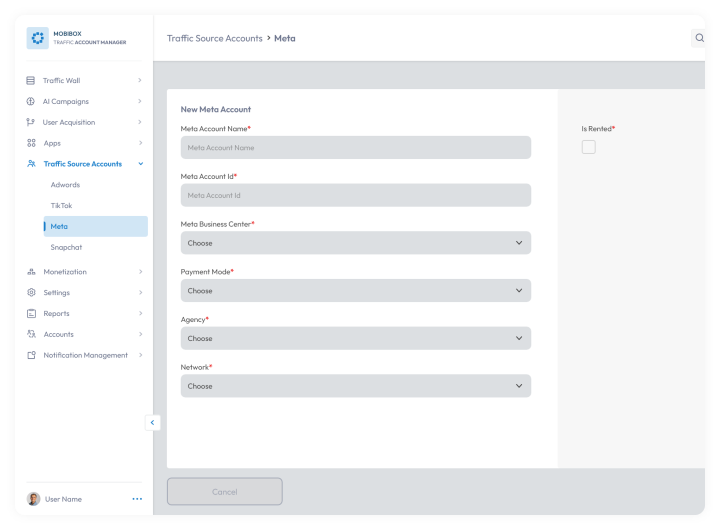Click the Traffic Wall sidebar icon
Image resolution: width=720 pixels, height=530 pixels.
point(31,80)
